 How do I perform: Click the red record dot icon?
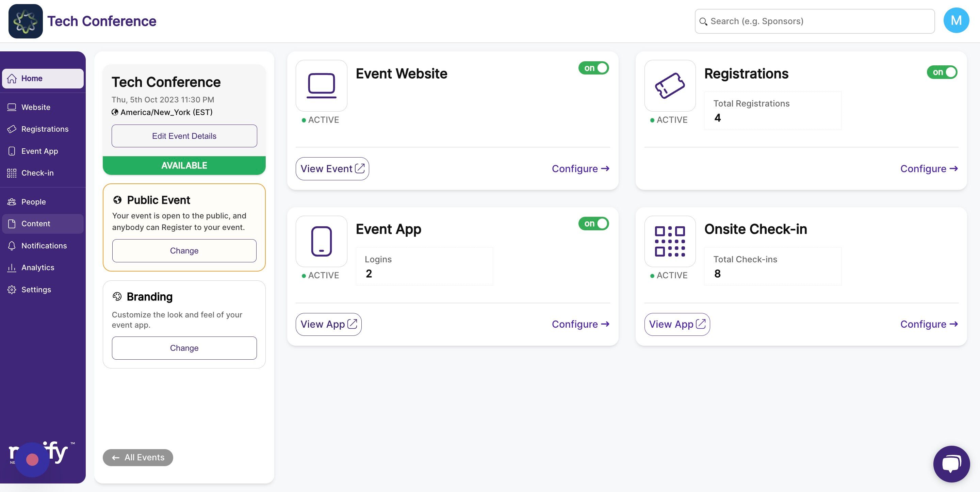[32, 459]
